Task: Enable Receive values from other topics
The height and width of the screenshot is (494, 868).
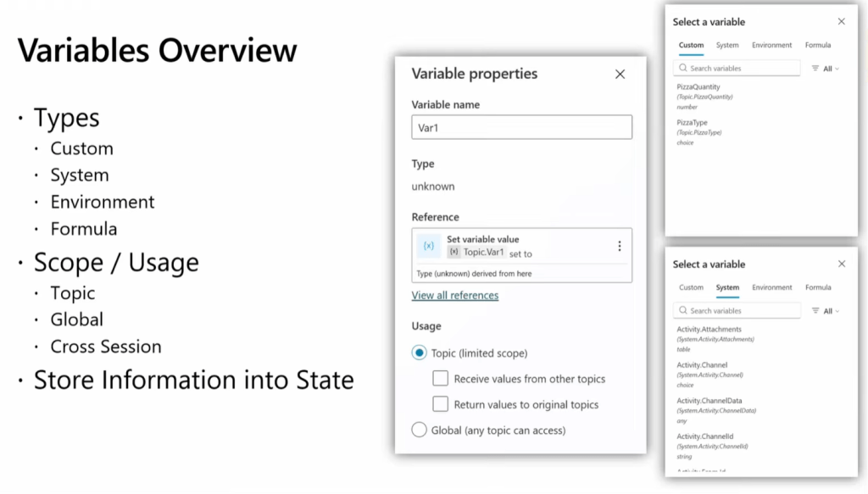Action: 441,379
